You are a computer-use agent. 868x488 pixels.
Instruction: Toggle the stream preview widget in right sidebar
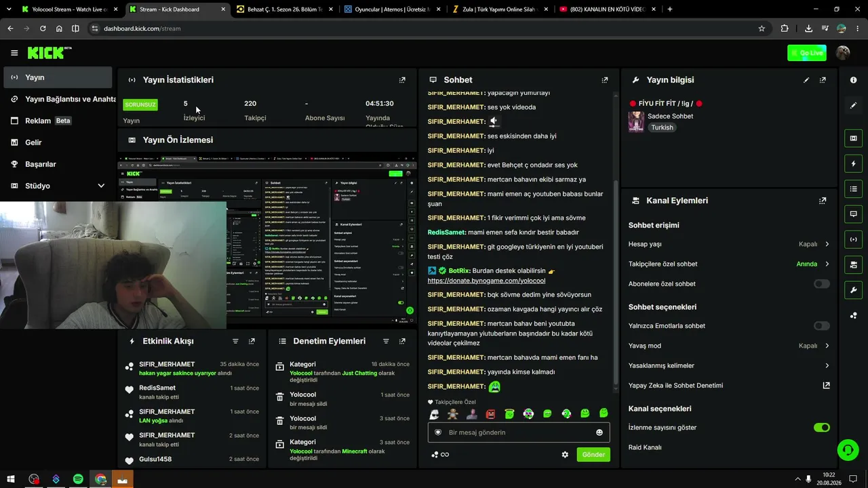click(853, 138)
